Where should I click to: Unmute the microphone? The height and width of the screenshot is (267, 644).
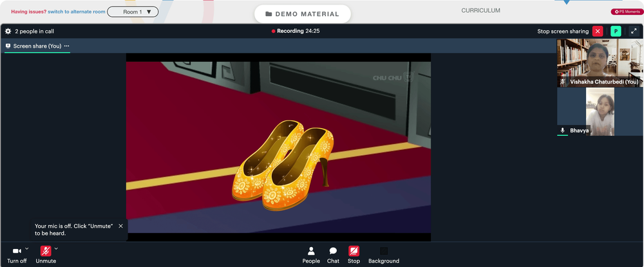pyautogui.click(x=46, y=255)
